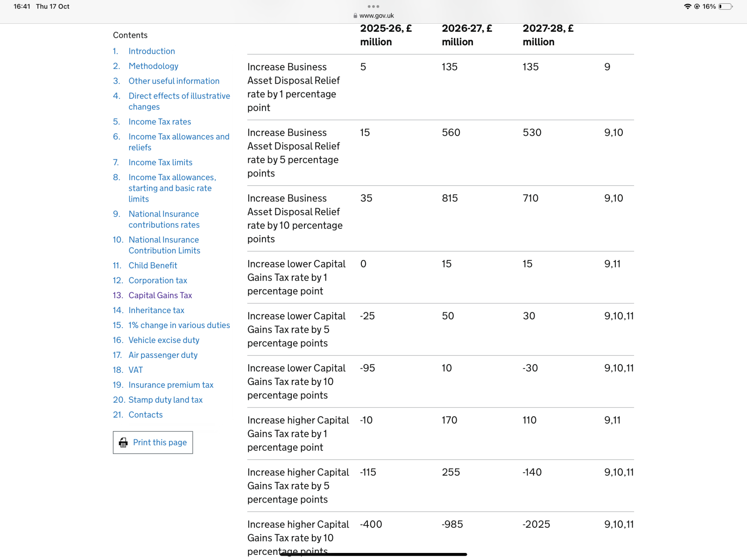Tap the 2025-26, £ million column header
747x560 pixels.
[386, 35]
